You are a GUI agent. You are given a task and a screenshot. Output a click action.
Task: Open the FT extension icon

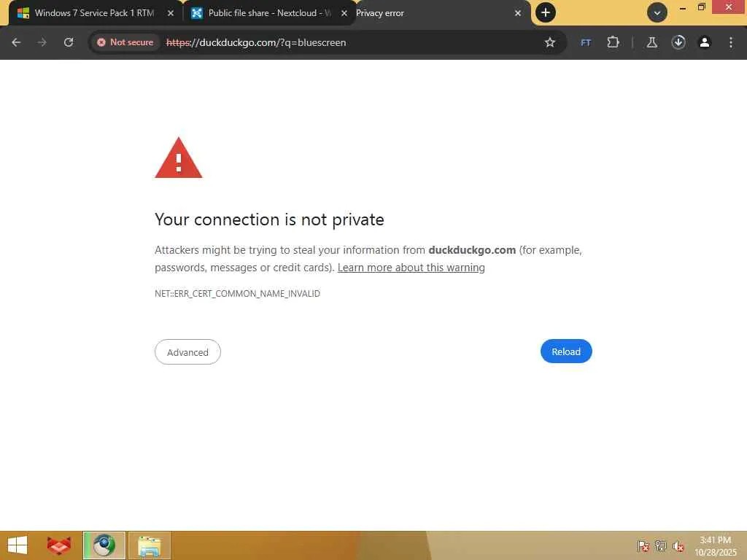tap(586, 42)
